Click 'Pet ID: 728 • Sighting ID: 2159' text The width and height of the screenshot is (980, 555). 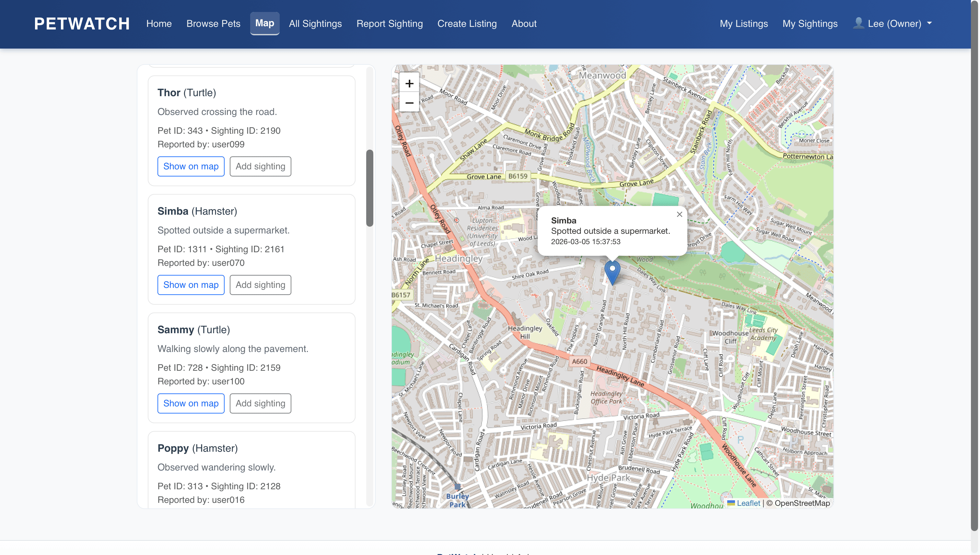pos(219,368)
